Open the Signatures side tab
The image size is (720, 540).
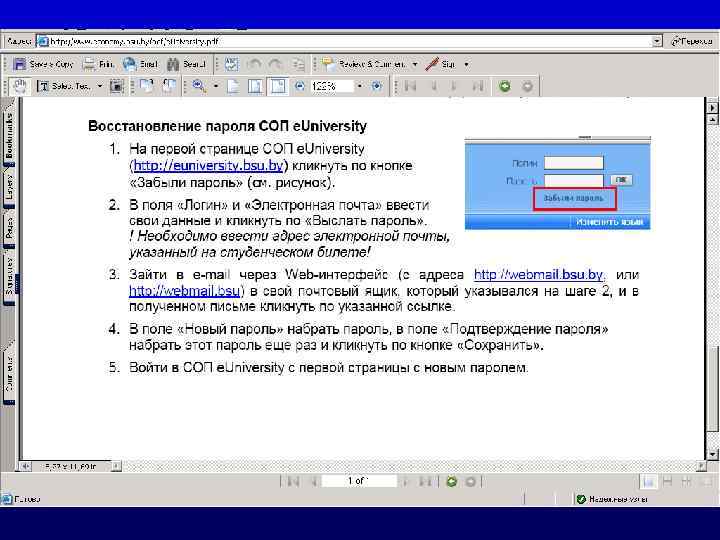9,276
